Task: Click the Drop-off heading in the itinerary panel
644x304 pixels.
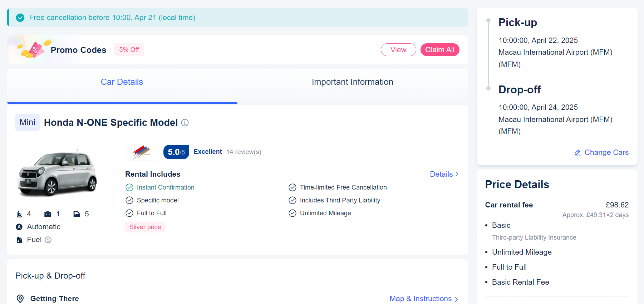Action: [x=520, y=89]
